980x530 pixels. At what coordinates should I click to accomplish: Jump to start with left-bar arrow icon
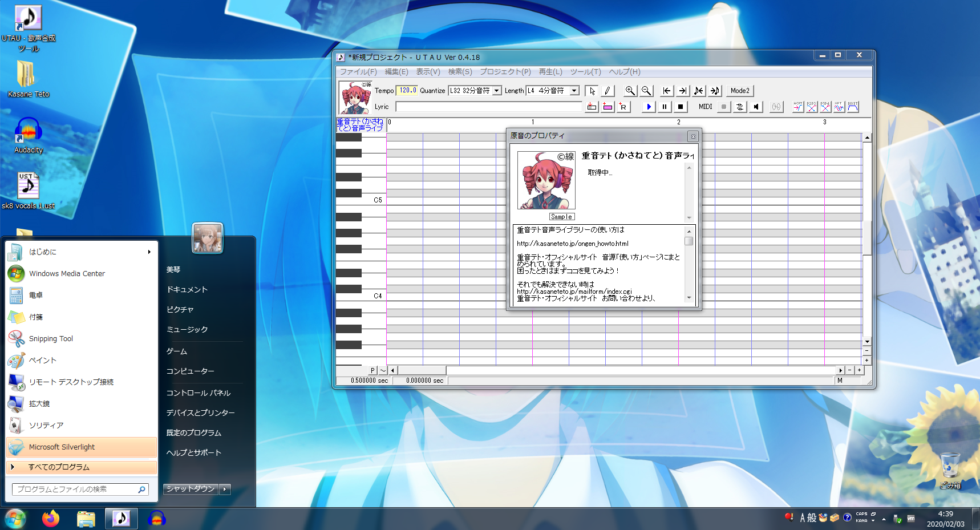pos(666,91)
